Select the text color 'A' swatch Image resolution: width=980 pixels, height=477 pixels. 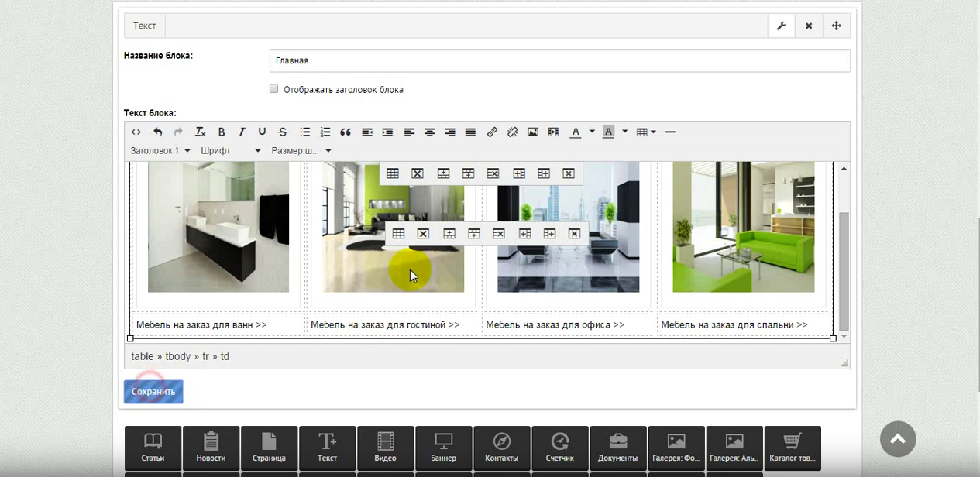[x=576, y=132]
